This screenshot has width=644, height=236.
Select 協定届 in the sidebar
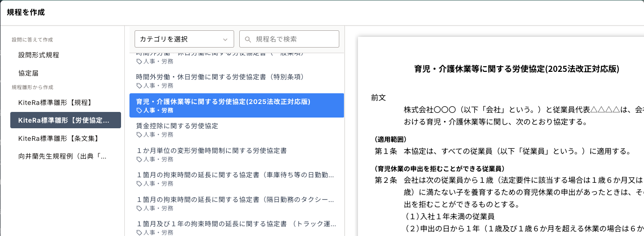click(28, 73)
